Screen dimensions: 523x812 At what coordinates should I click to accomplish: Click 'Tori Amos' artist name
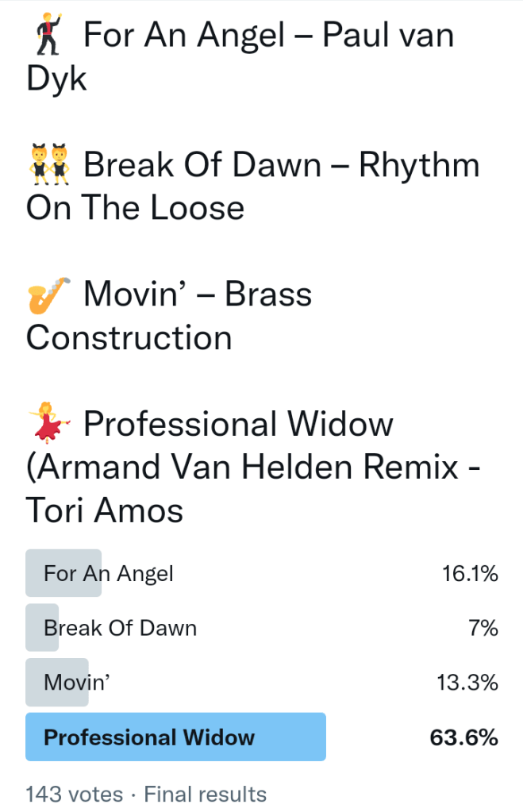[x=105, y=510]
